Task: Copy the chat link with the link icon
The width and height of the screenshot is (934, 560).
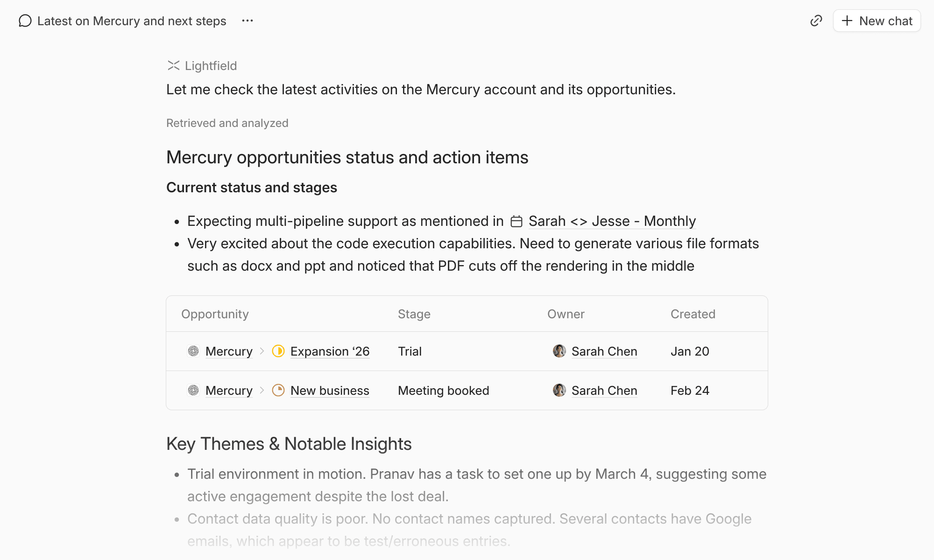Action: click(816, 21)
